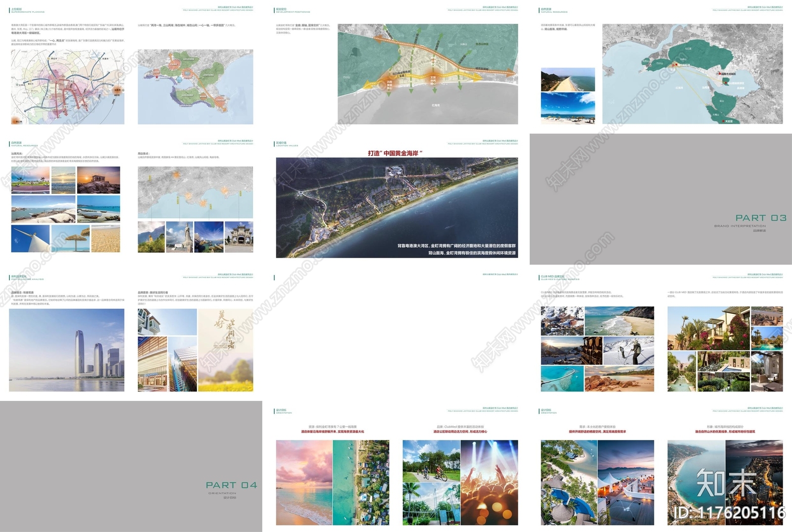This screenshot has height=532, width=792.
Task: Select the '打造中国黄金海岸' headline
Action: pos(395,153)
